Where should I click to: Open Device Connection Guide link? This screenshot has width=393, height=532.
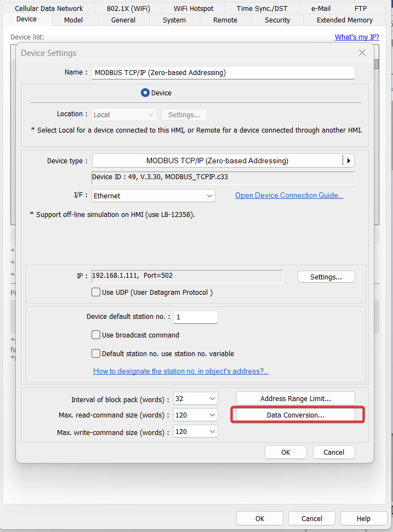(x=289, y=196)
